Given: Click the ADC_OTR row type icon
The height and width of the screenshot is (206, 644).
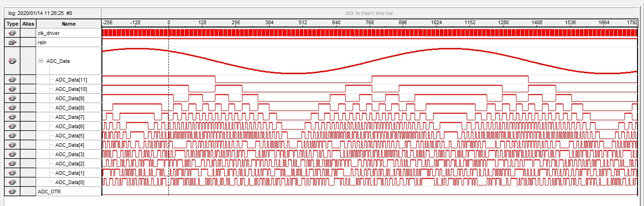Looking at the screenshot, I should pos(12,192).
